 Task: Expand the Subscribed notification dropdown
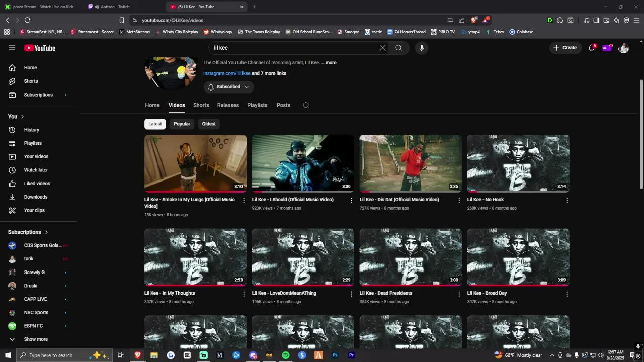[228, 87]
